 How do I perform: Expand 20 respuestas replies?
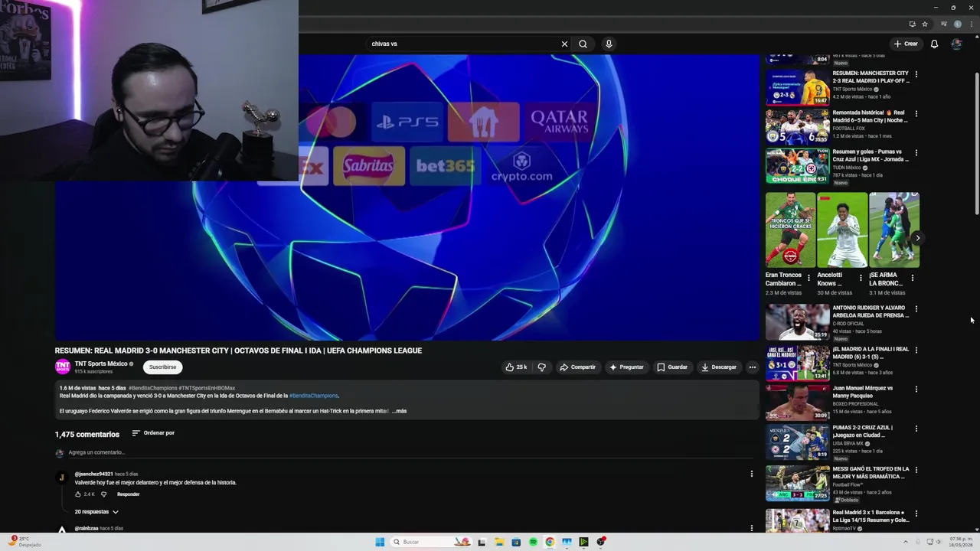coord(96,511)
